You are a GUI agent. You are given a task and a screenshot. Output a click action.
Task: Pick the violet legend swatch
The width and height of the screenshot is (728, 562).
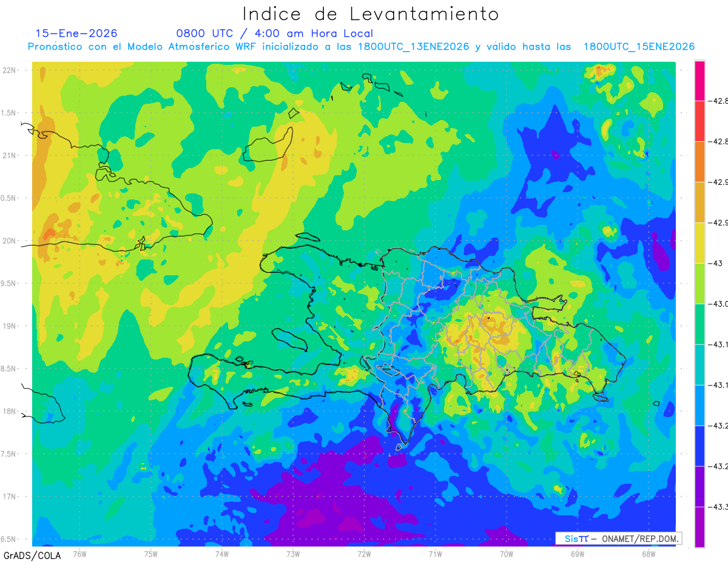[699, 487]
